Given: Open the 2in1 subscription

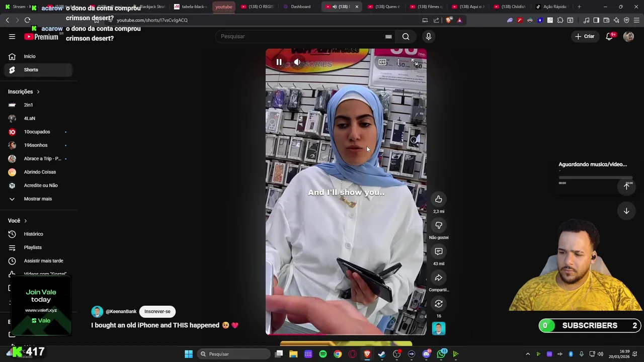Looking at the screenshot, I should pos(38,105).
